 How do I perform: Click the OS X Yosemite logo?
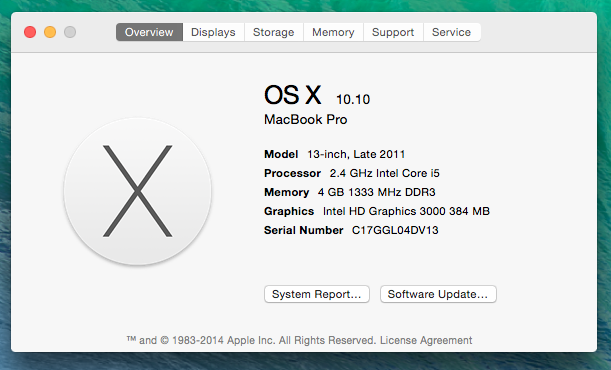tap(138, 191)
